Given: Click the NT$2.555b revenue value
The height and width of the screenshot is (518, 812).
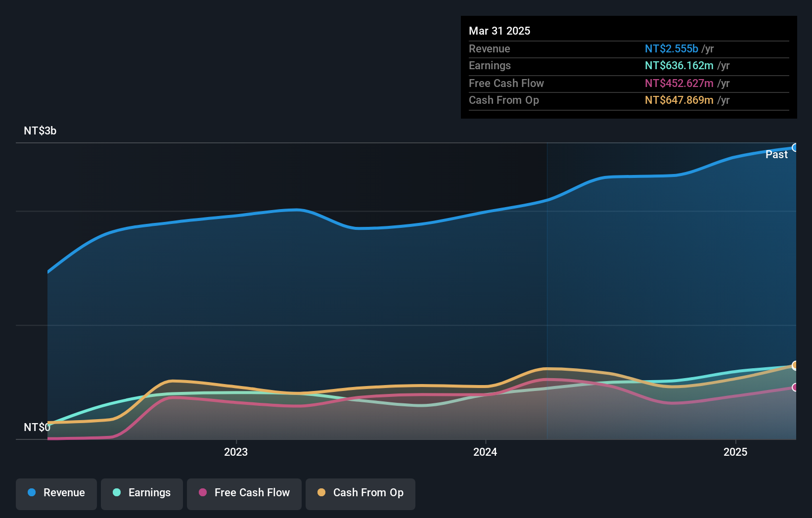Looking at the screenshot, I should [672, 49].
